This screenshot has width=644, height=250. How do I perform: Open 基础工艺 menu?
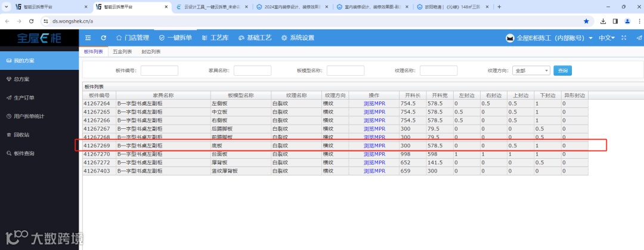255,38
